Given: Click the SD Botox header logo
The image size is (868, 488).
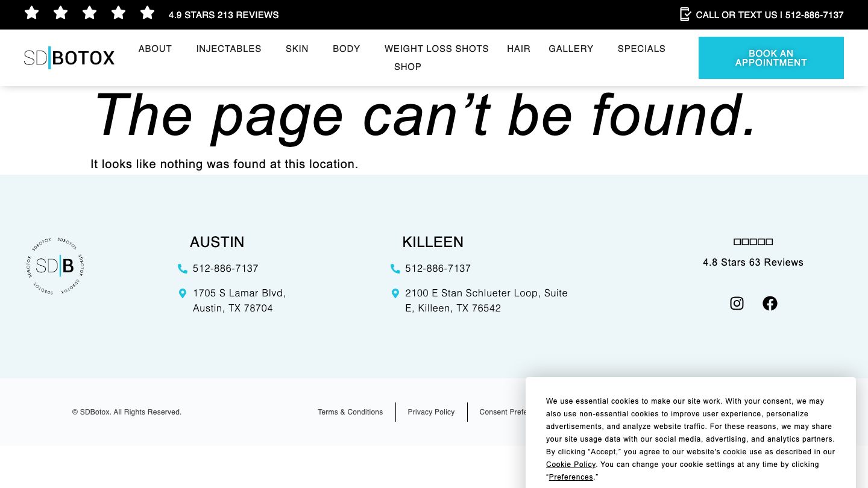Looking at the screenshot, I should pyautogui.click(x=69, y=58).
